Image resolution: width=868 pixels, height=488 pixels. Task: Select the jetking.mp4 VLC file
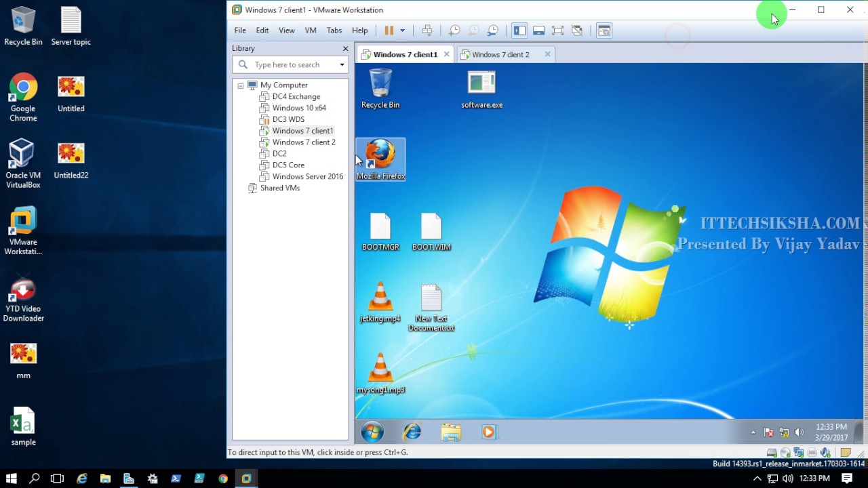[380, 302]
